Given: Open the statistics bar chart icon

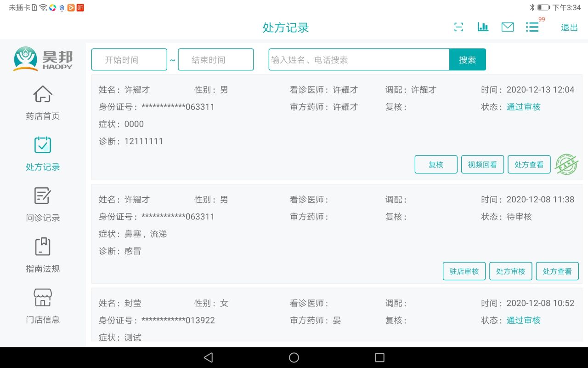Looking at the screenshot, I should tap(483, 27).
